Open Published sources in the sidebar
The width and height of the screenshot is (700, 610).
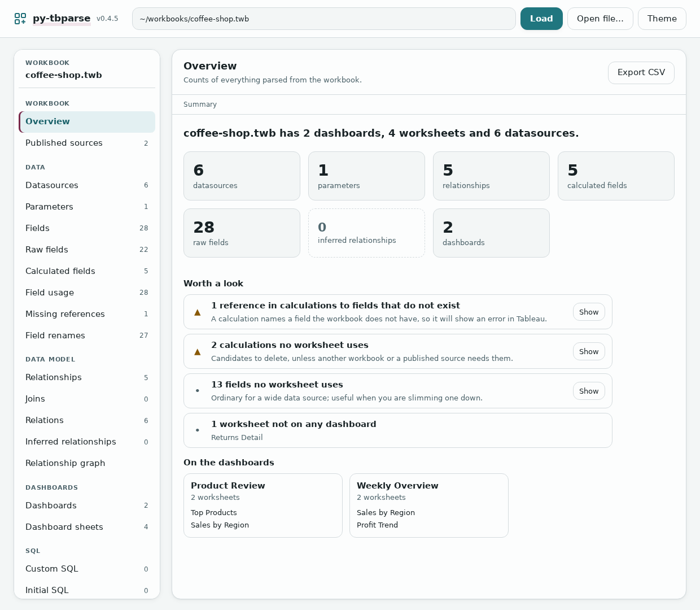(87, 143)
